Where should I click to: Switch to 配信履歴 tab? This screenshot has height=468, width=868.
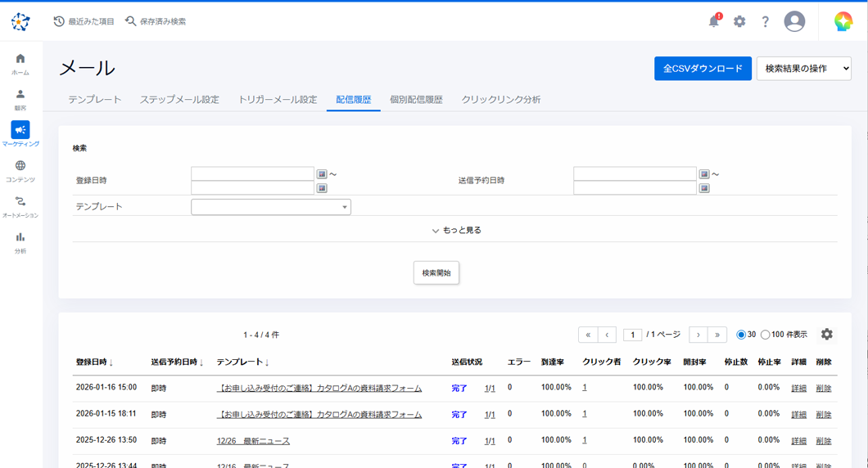(x=353, y=100)
